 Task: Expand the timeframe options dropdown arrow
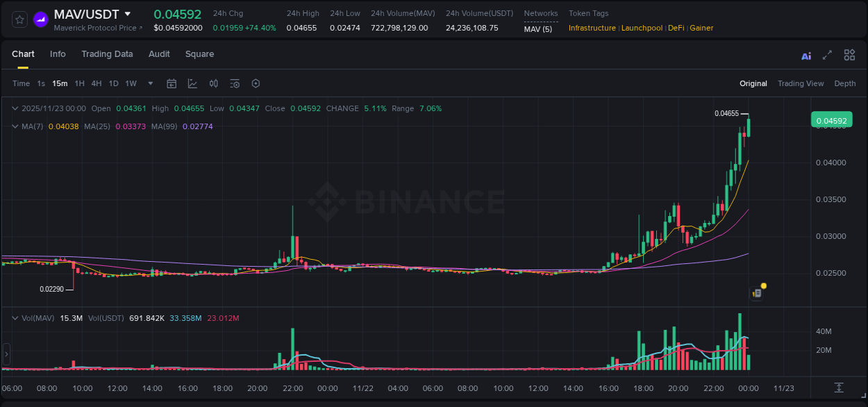[x=149, y=83]
